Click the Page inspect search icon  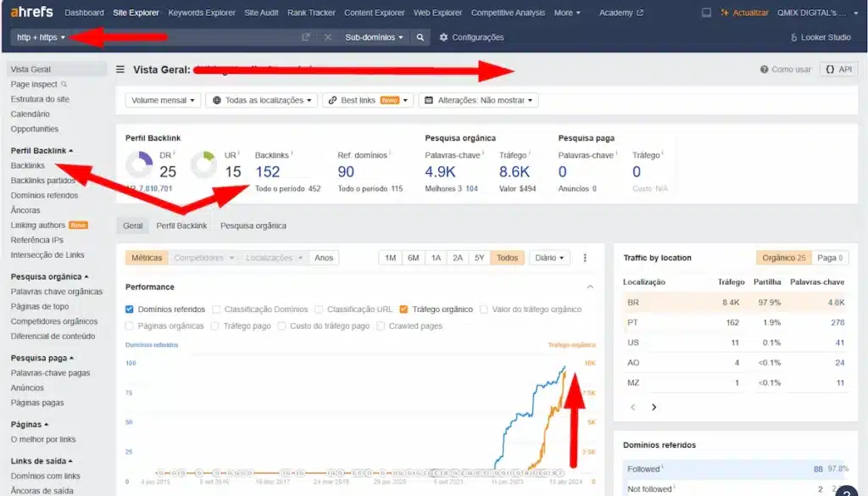tap(64, 84)
